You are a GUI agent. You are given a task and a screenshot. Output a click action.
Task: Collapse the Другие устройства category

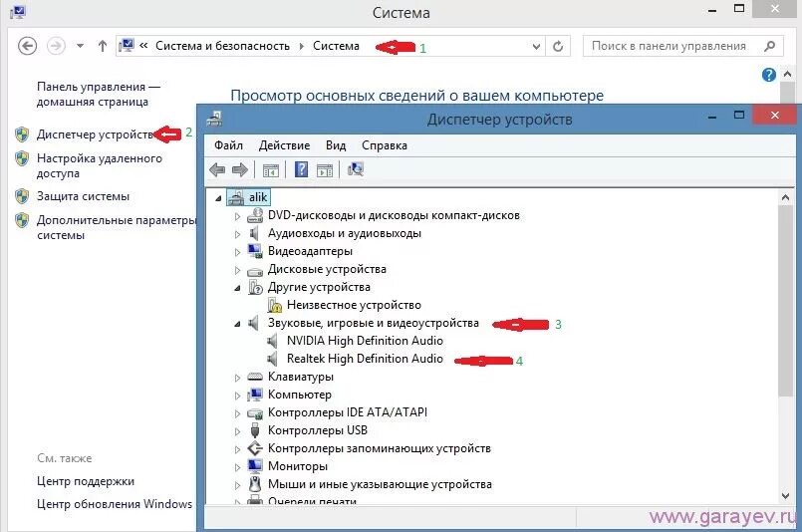pos(237,288)
